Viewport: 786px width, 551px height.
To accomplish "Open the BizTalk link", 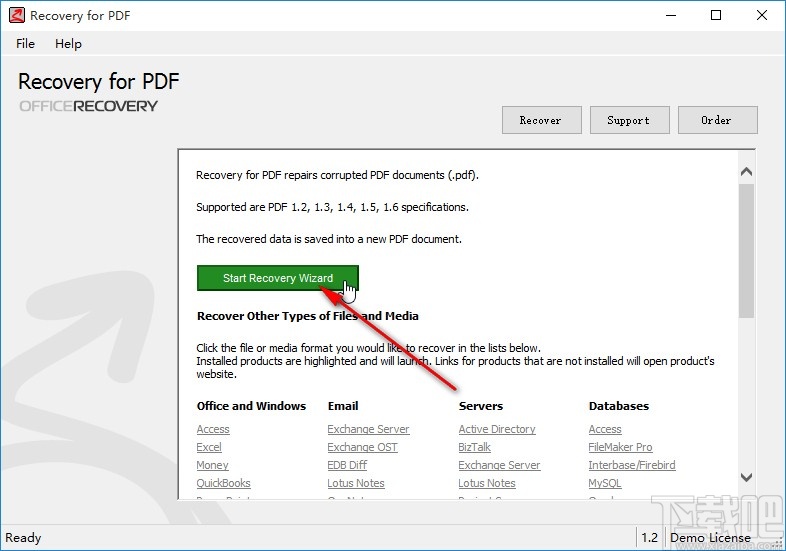I will coord(475,447).
